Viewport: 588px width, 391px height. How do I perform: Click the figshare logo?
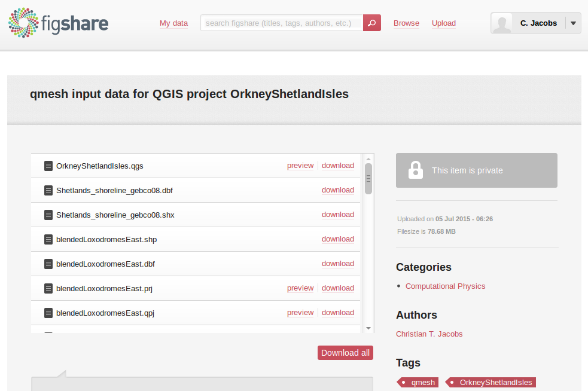(x=58, y=23)
